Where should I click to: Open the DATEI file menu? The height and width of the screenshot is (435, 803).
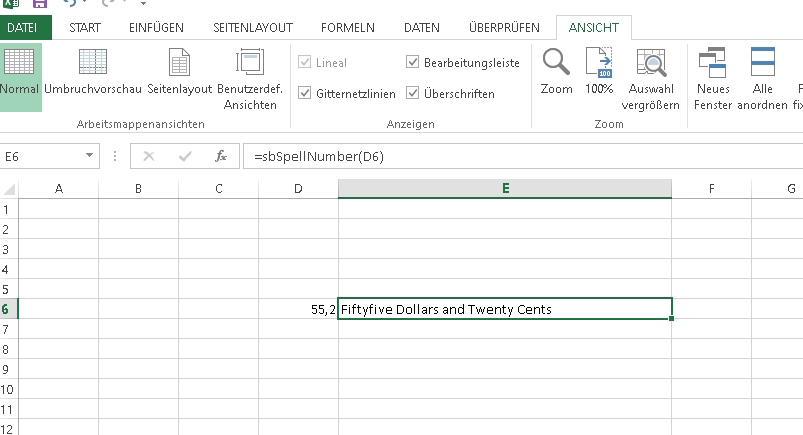pos(22,27)
